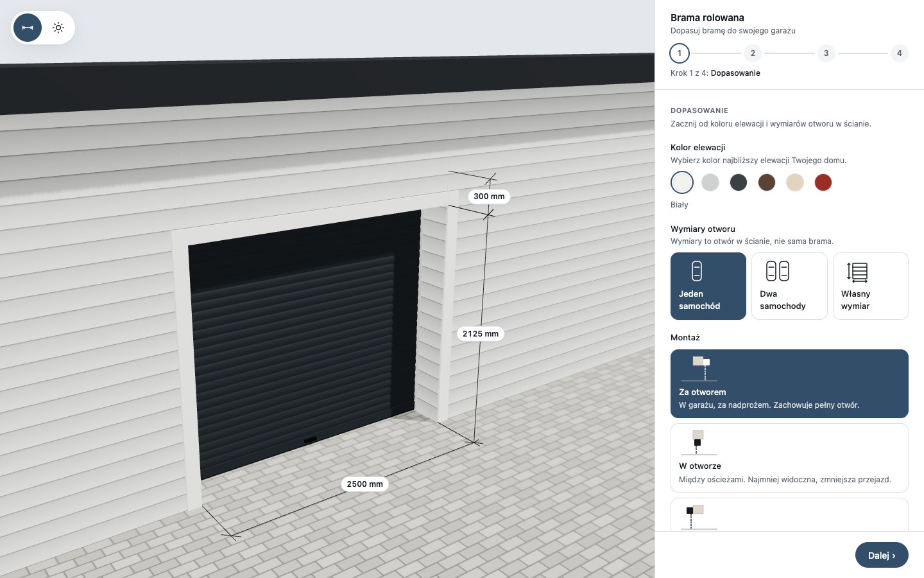Click the Kolor elewacji label
This screenshot has height=578, width=924.
point(698,147)
